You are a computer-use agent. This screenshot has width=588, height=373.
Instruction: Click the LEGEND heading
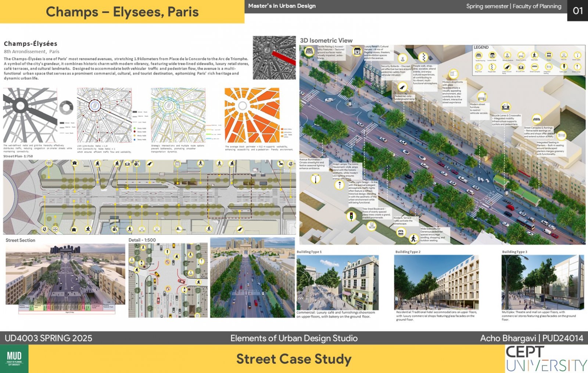point(481,47)
